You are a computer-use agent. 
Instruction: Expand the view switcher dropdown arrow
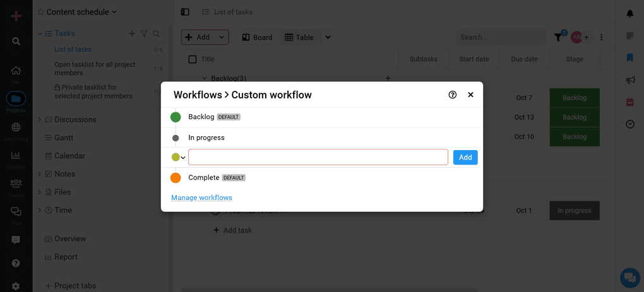tap(328, 37)
